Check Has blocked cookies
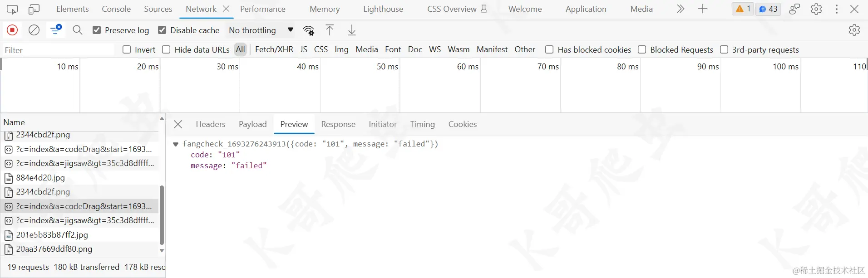Viewport: 868px width, 278px height. coord(549,49)
